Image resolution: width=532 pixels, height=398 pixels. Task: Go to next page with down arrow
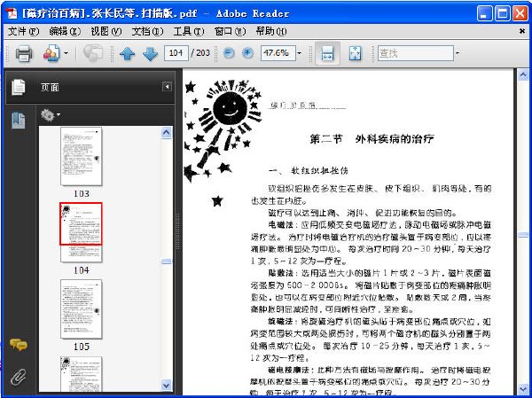coord(150,53)
